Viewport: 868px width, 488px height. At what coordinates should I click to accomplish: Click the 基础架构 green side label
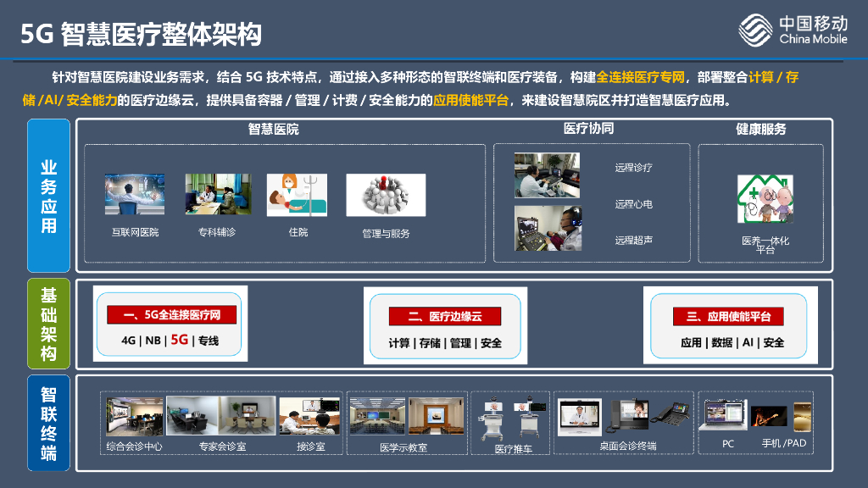click(48, 324)
